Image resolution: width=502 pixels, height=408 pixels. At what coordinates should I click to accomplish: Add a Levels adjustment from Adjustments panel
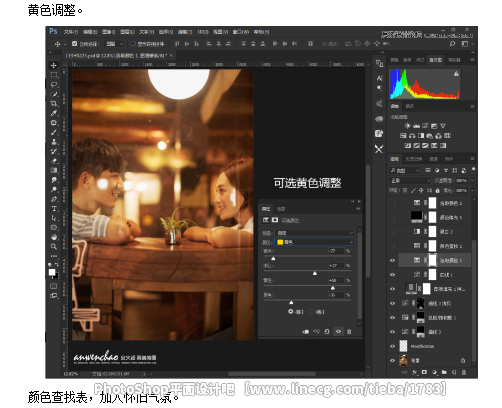[416, 126]
